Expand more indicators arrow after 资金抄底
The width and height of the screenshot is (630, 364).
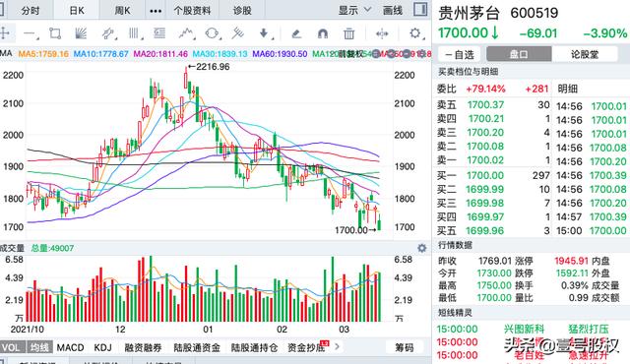click(x=338, y=346)
